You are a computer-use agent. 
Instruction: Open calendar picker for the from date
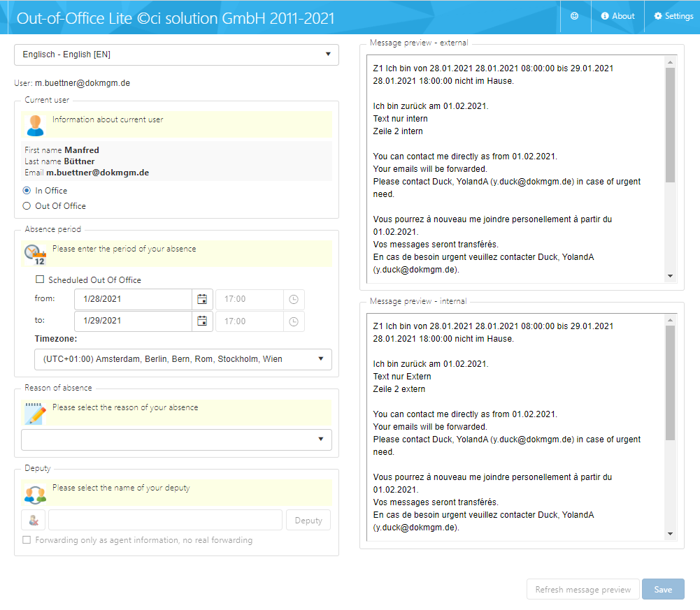(x=202, y=299)
